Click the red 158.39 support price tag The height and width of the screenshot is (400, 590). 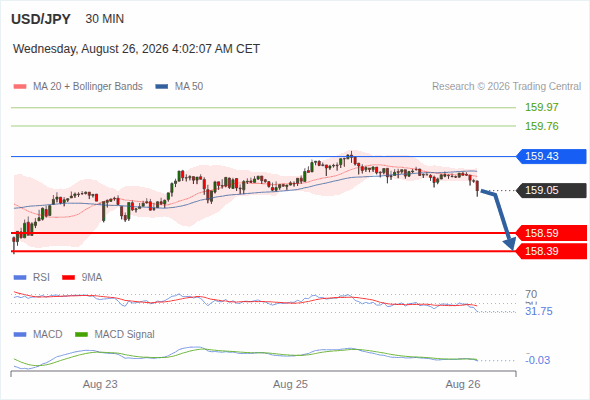click(551, 251)
